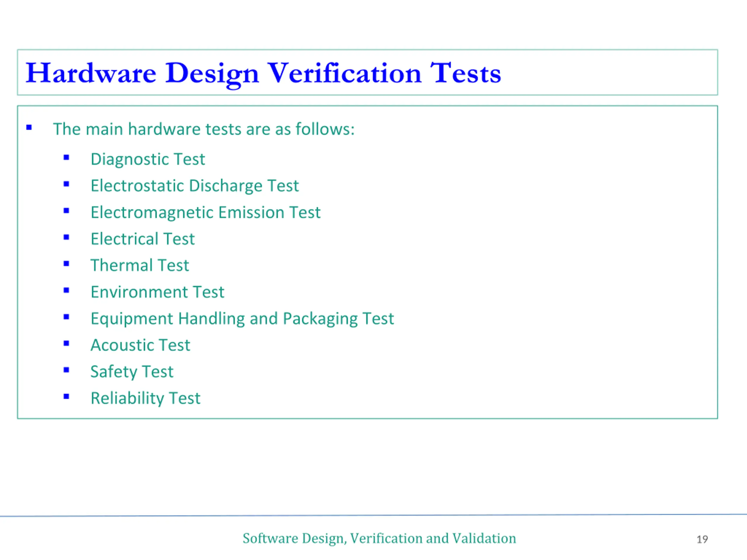747x560 pixels.
Task: Click the Thermal Test list item
Action: coord(139,265)
